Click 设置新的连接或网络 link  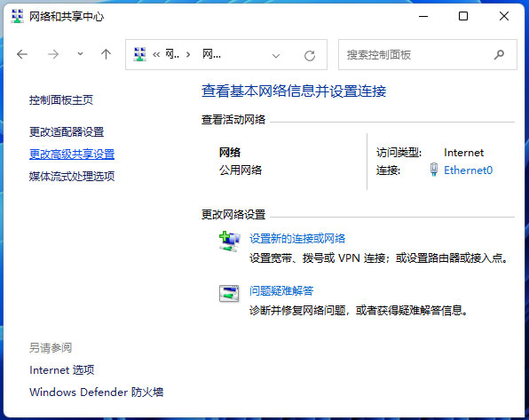point(297,239)
